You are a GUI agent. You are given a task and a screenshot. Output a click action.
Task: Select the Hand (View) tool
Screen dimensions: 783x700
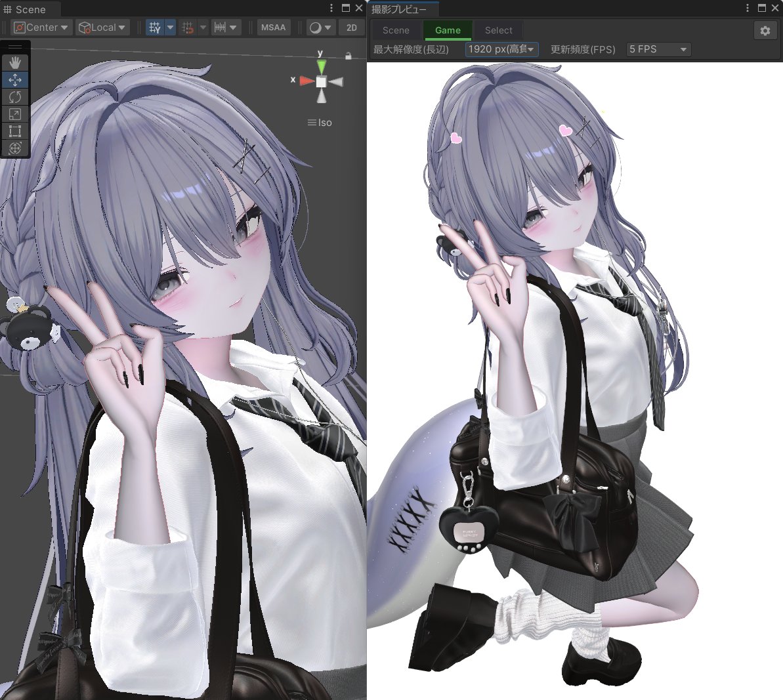tap(15, 62)
